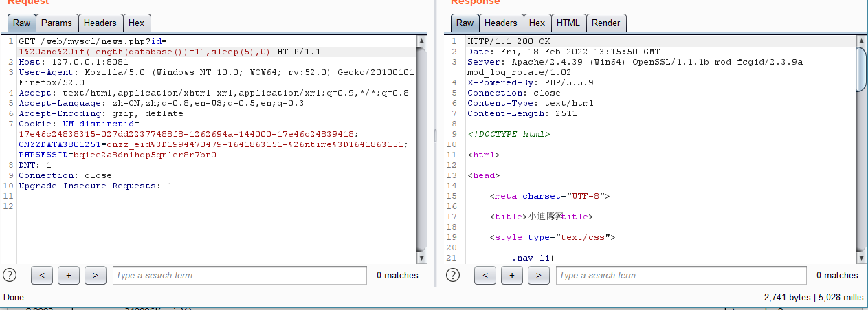Click the Date header in the response

coord(564,52)
